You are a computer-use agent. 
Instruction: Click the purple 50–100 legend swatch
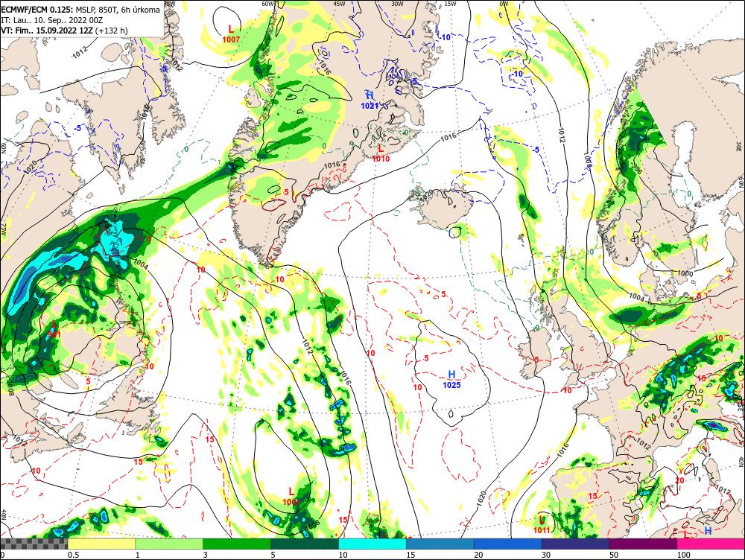[644, 544]
